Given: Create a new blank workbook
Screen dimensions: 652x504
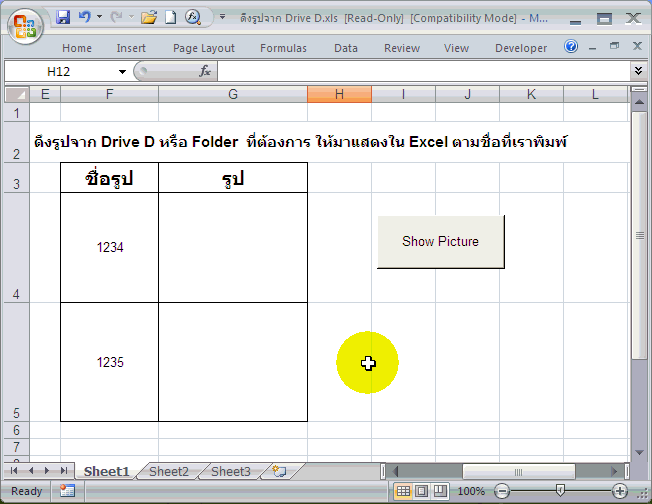Looking at the screenshot, I should (x=170, y=17).
